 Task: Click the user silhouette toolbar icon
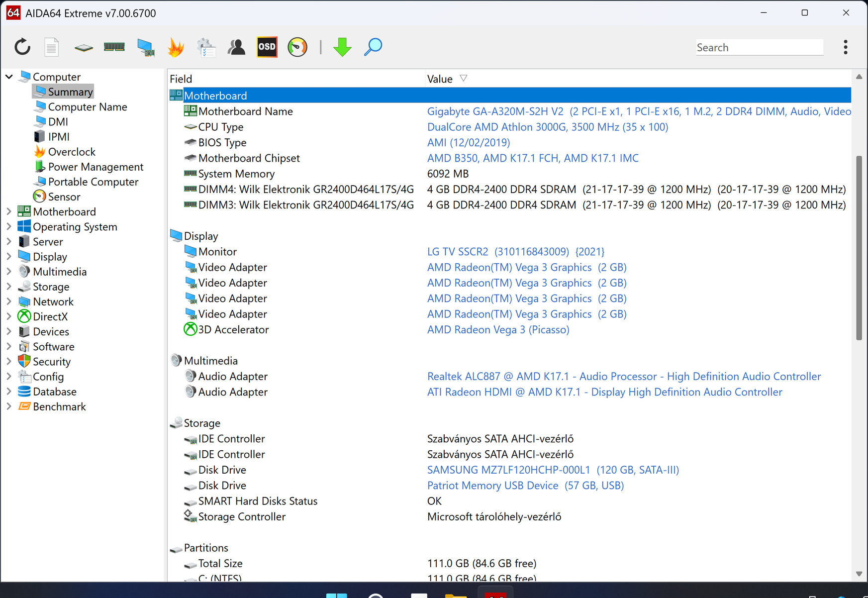[236, 47]
